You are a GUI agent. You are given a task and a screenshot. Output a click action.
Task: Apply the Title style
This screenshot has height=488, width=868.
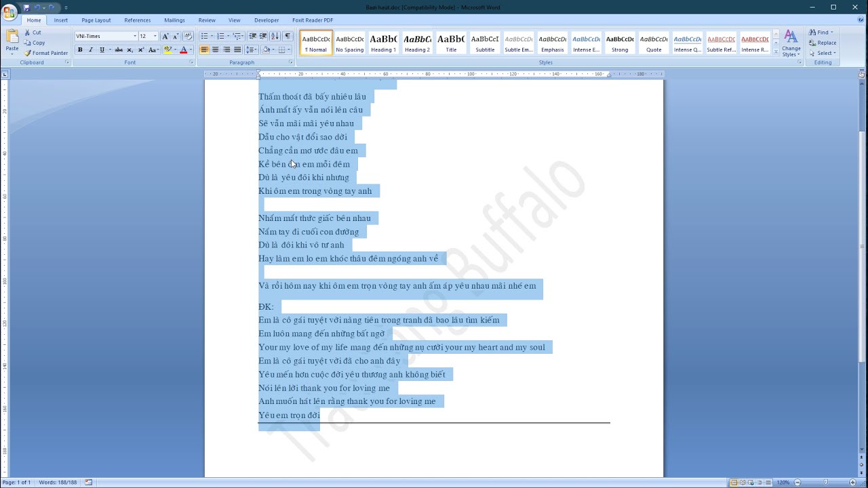451,43
